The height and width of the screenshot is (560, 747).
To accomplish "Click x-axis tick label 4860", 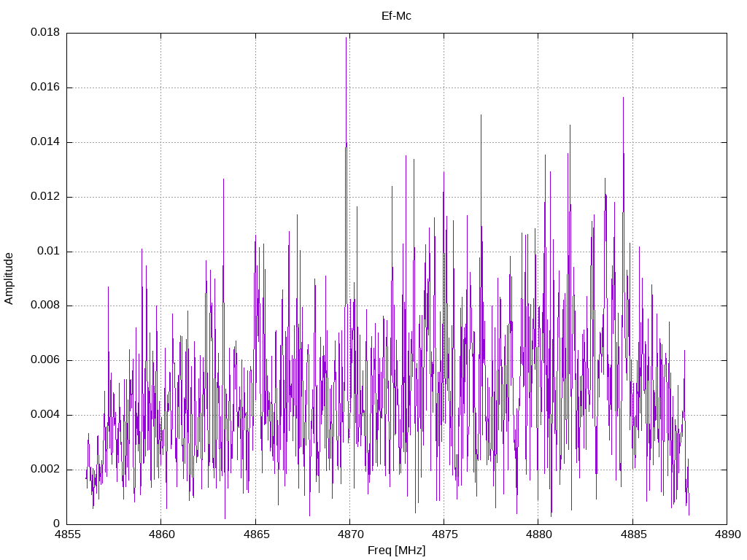I will pos(161,534).
